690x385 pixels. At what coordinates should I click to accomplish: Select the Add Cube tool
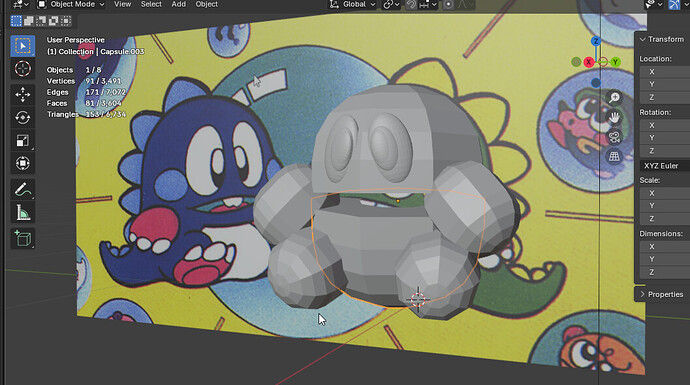point(22,238)
